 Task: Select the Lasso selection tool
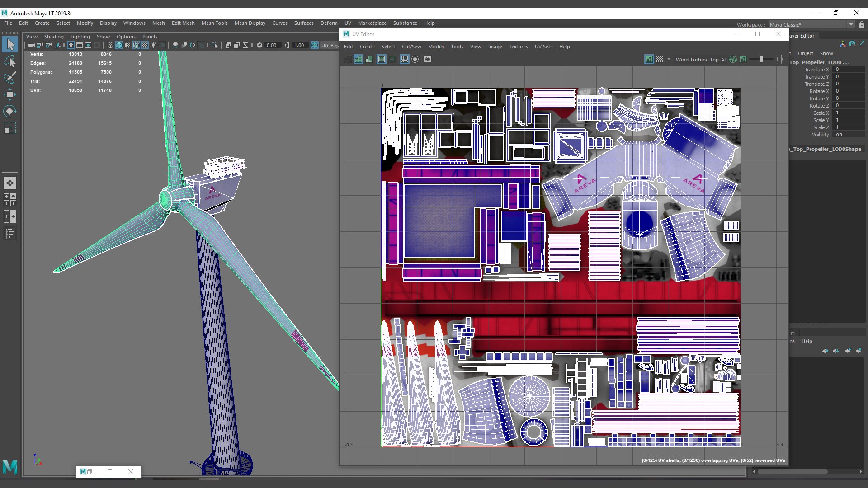10,61
